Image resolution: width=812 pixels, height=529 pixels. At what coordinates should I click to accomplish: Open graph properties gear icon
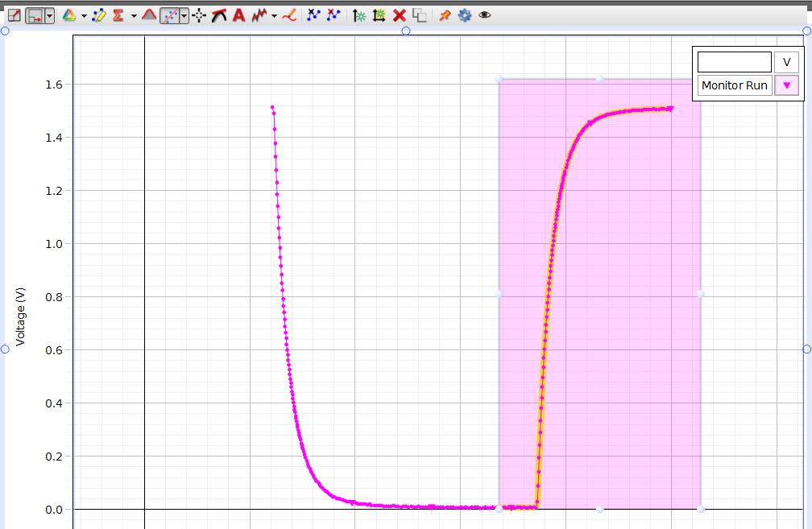point(465,15)
